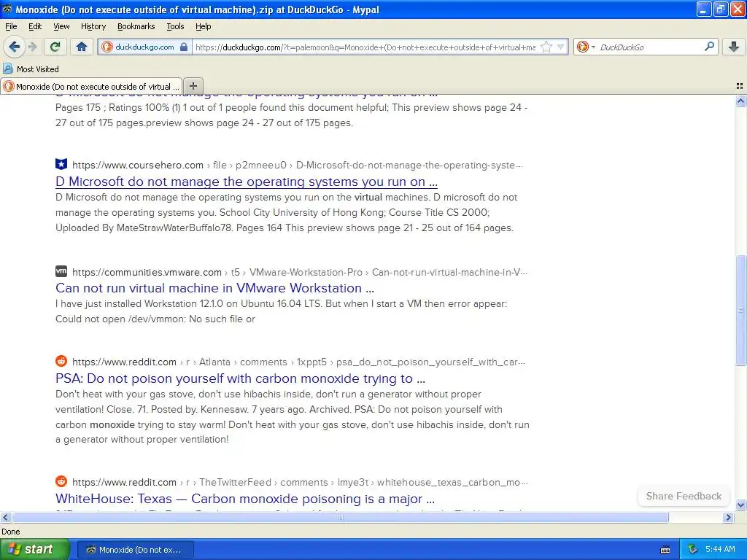Image resolution: width=747 pixels, height=560 pixels.
Task: Click the forward navigation arrow
Action: pos(32,47)
